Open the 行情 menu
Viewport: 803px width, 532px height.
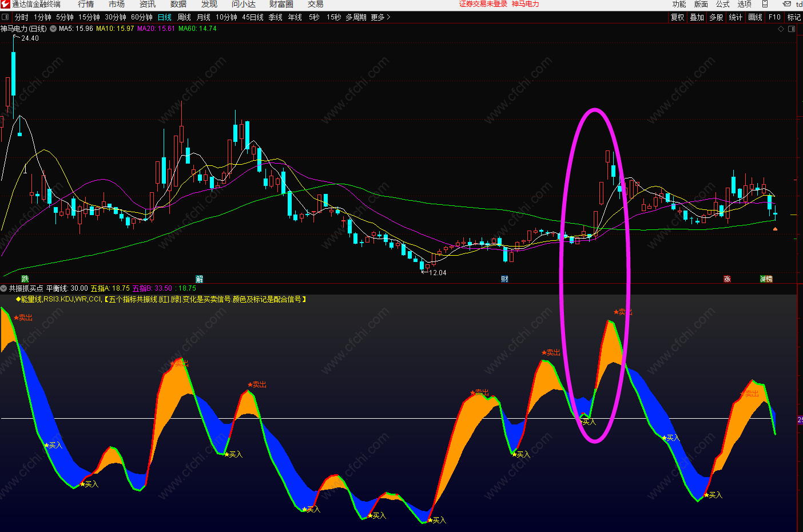(86, 4)
